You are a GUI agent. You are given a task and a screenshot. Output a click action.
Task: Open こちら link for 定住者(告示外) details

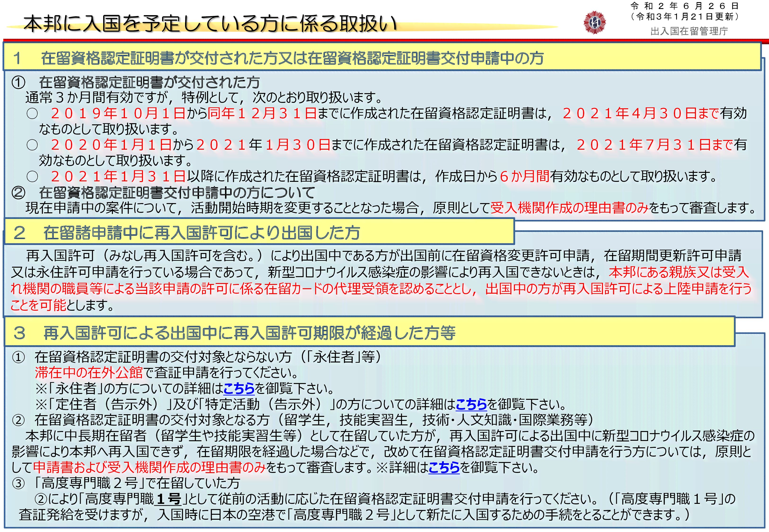click(x=471, y=404)
